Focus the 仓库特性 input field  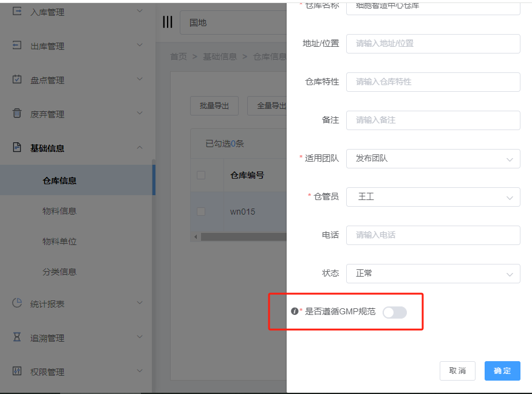433,82
